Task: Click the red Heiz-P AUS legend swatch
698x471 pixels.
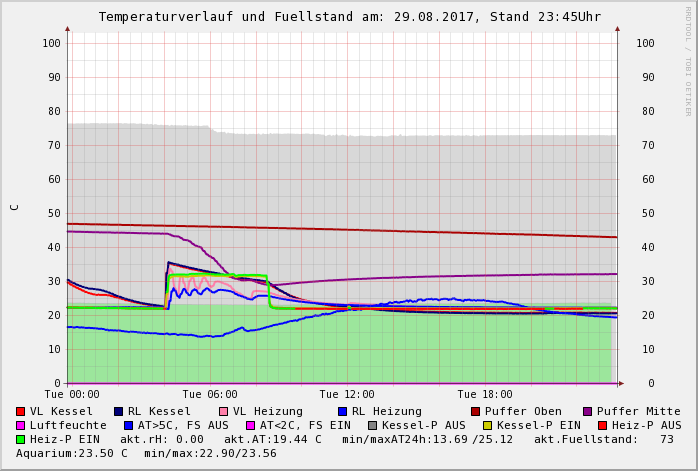Action: [x=602, y=425]
